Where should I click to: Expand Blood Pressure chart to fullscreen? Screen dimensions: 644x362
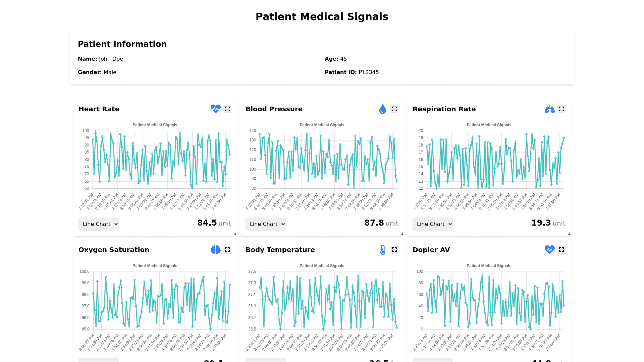(x=394, y=109)
